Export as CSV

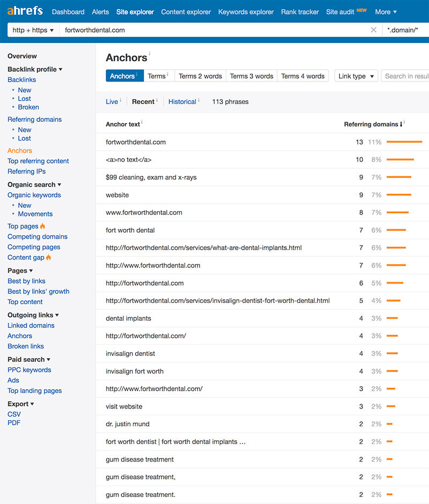pyautogui.click(x=14, y=414)
